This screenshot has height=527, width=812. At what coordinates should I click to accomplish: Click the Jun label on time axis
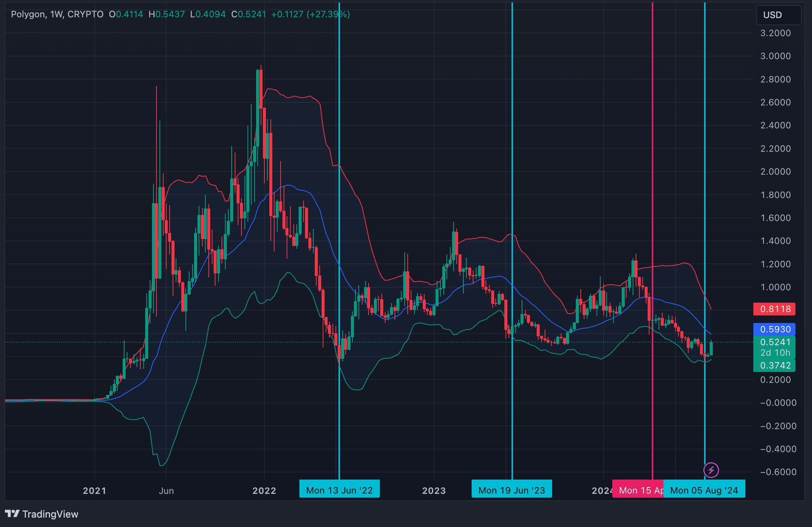(166, 490)
